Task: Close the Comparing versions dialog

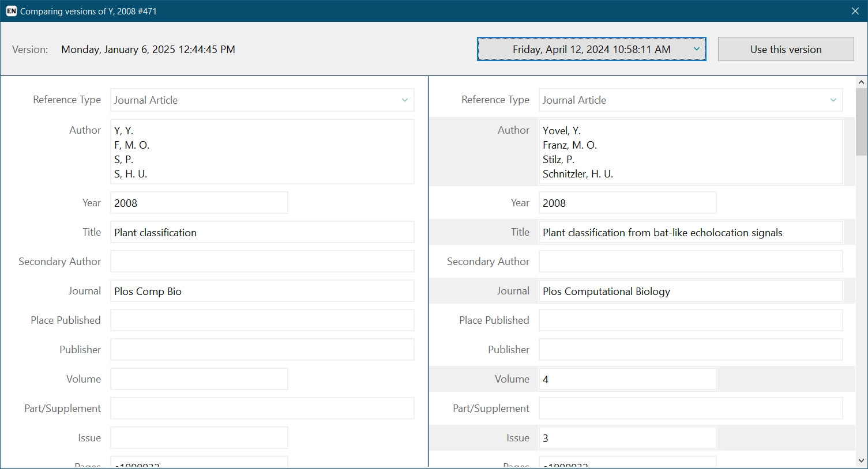Action: click(855, 11)
